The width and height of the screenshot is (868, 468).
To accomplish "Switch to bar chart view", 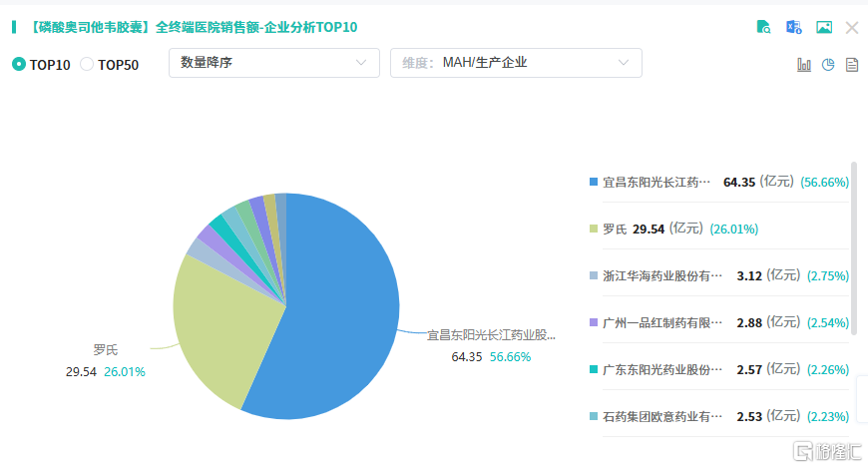I will tap(804, 65).
